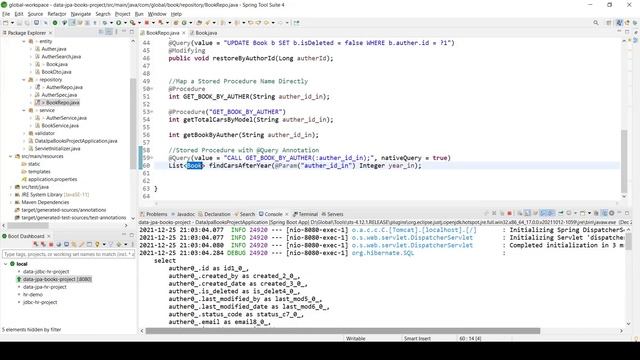
Task: Open the perspective switcher icon at top right
Action: coord(609,23)
